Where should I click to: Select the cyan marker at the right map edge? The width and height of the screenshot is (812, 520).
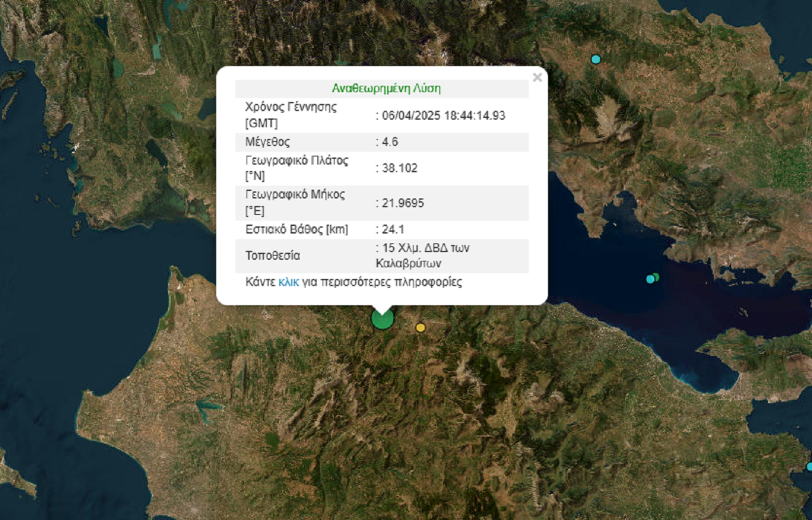coord(809,466)
